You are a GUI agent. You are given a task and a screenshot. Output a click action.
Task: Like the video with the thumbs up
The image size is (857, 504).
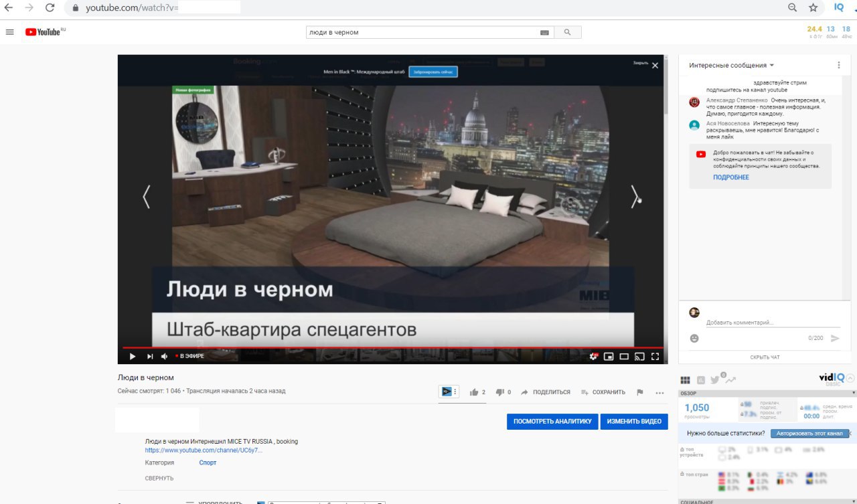474,392
